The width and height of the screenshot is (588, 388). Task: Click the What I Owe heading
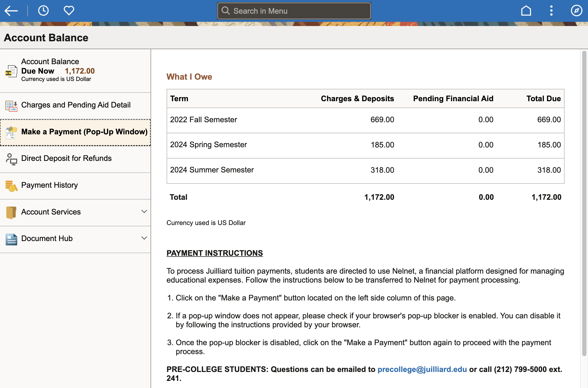189,77
